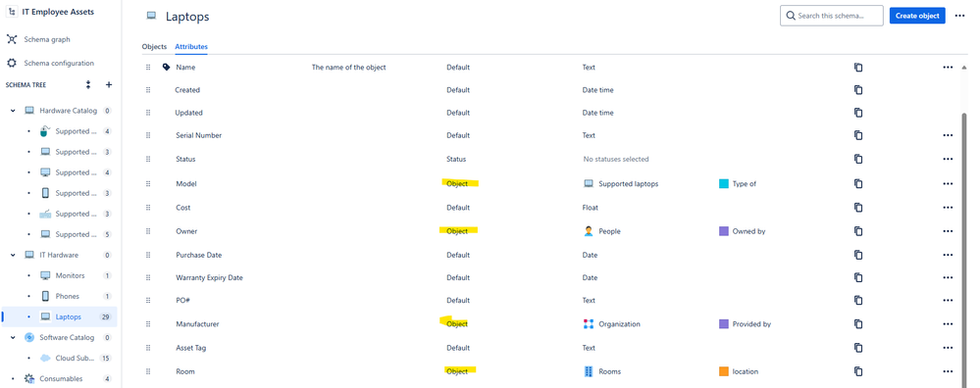Select Monitors in the schema tree

click(x=70, y=275)
